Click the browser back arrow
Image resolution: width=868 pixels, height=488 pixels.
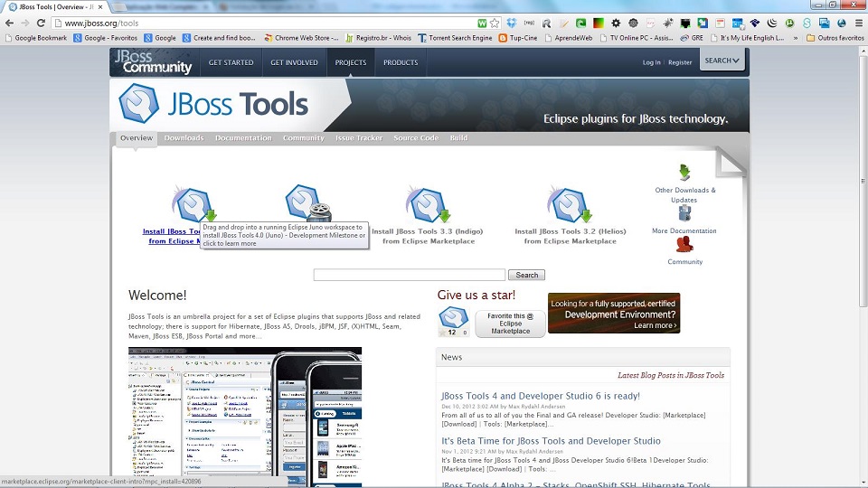point(9,23)
